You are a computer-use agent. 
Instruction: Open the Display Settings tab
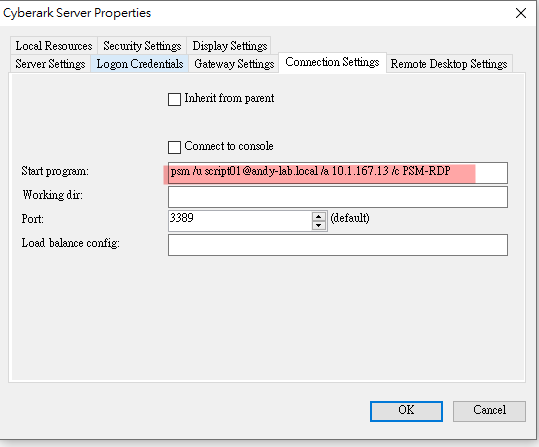click(230, 46)
